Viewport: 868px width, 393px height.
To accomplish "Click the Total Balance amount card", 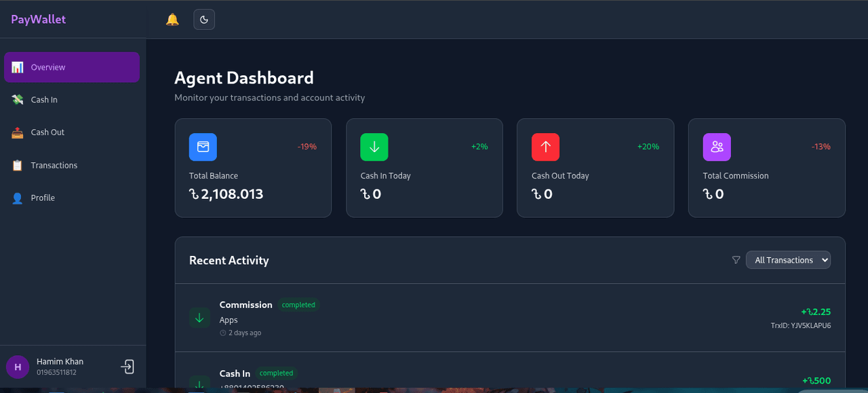I will [x=252, y=168].
